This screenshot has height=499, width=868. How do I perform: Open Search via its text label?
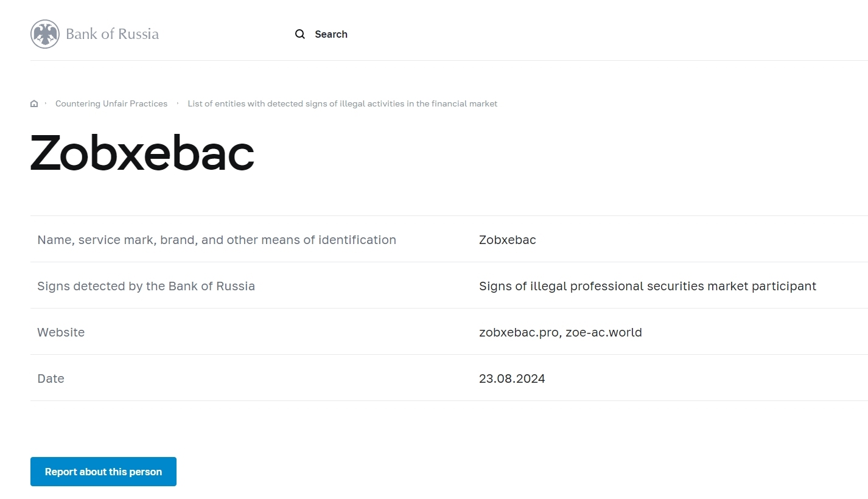[331, 34]
